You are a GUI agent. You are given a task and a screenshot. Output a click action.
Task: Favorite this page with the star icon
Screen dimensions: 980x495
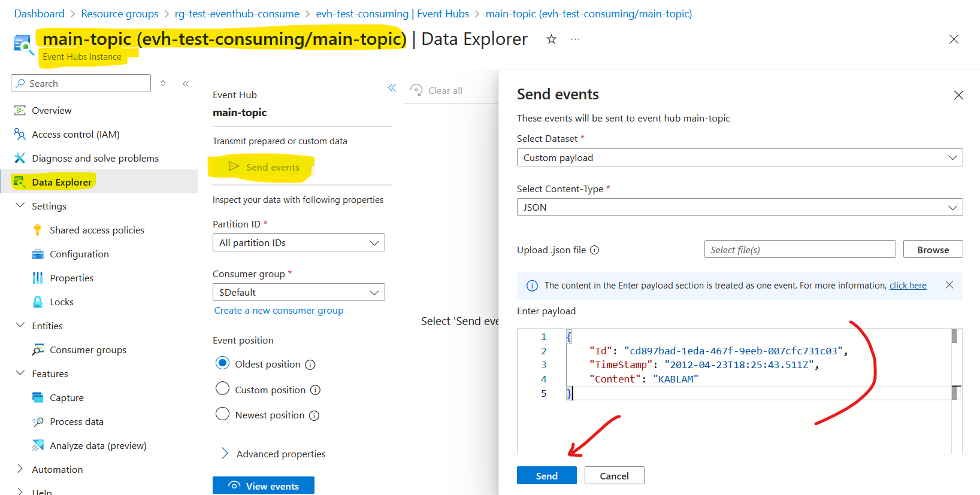coord(552,39)
